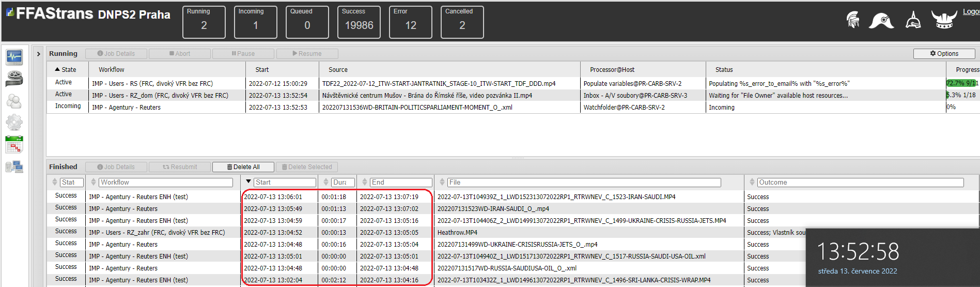
Task: Click Resubmit button
Action: click(180, 167)
